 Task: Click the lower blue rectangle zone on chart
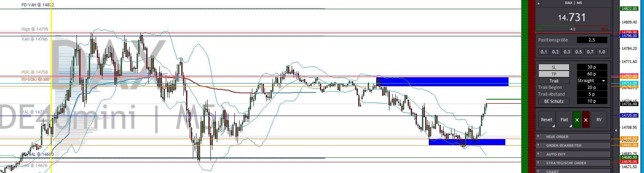[x=467, y=142]
